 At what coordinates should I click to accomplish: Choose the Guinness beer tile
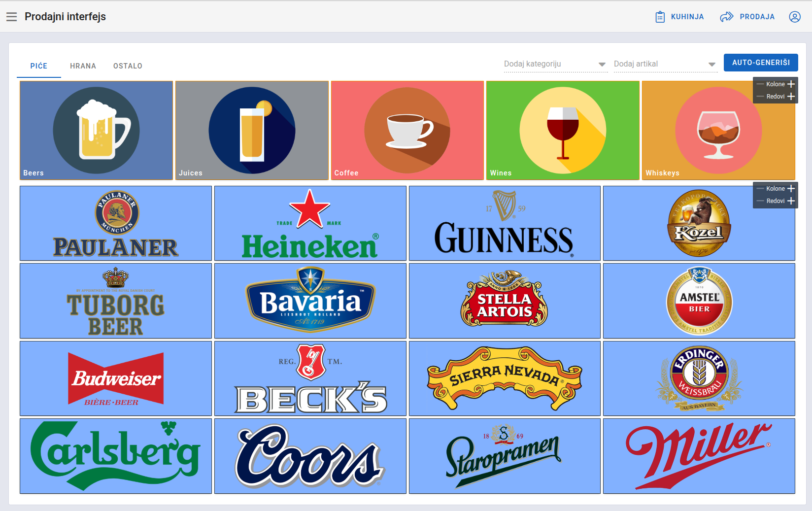coord(505,223)
